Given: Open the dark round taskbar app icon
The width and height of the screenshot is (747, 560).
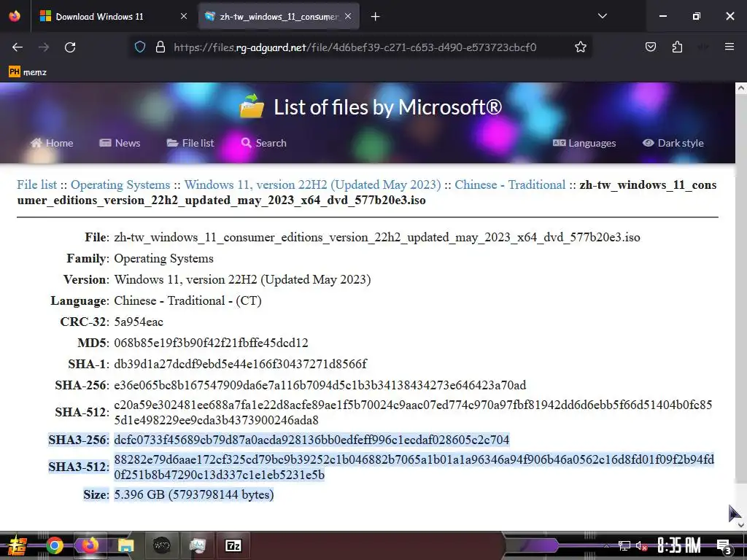Looking at the screenshot, I should coord(161,545).
